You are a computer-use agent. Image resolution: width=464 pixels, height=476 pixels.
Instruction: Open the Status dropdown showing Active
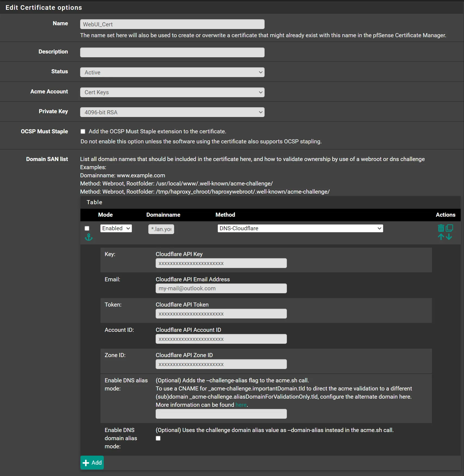tap(172, 72)
